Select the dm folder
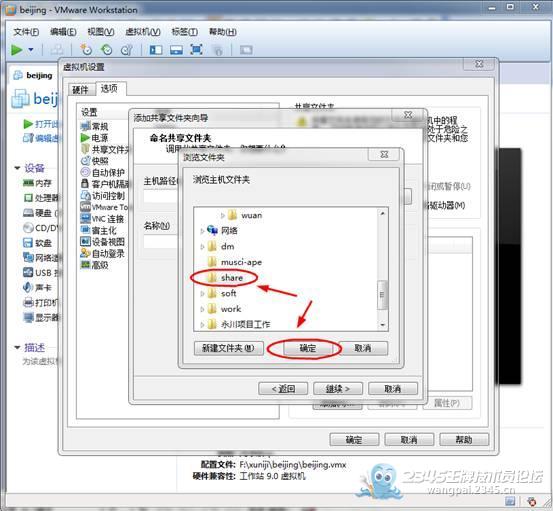553x511 pixels. (221, 246)
